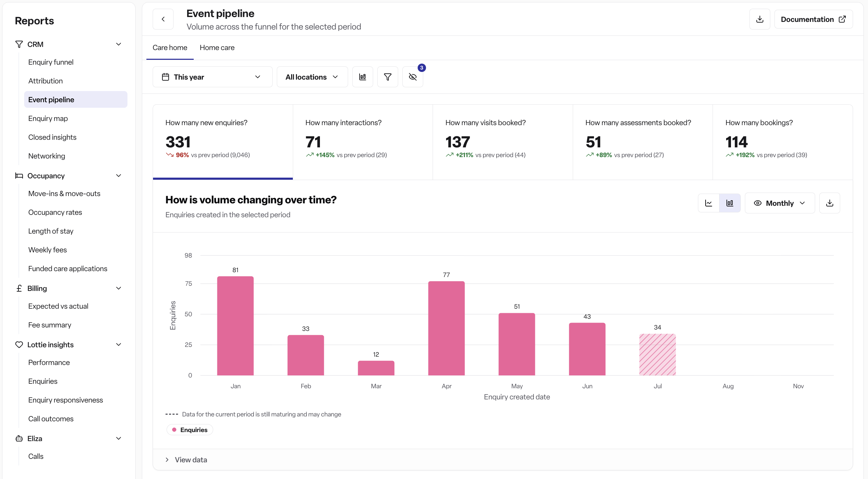Open the Enquiry funnel report
The image size is (868, 479).
76,62
